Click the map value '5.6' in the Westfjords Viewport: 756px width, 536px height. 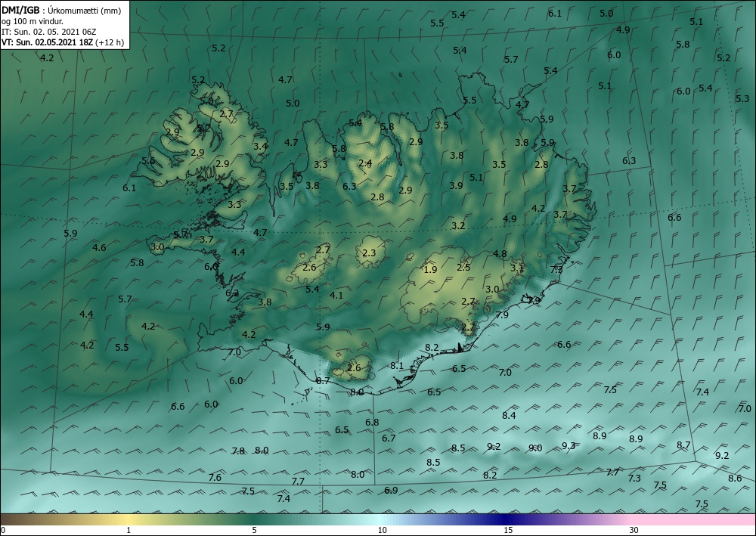pyautogui.click(x=148, y=160)
